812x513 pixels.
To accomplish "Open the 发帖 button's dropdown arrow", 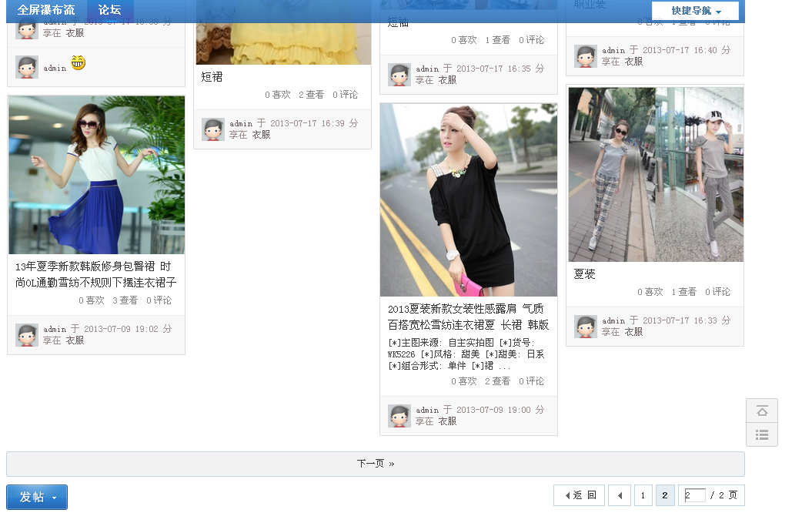I will coord(55,497).
